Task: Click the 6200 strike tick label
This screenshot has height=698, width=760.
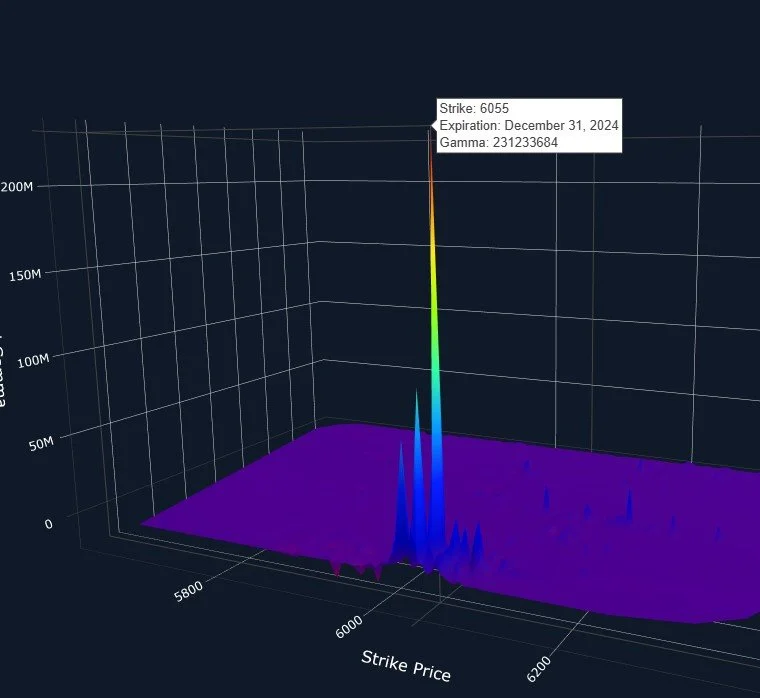Action: tap(538, 669)
